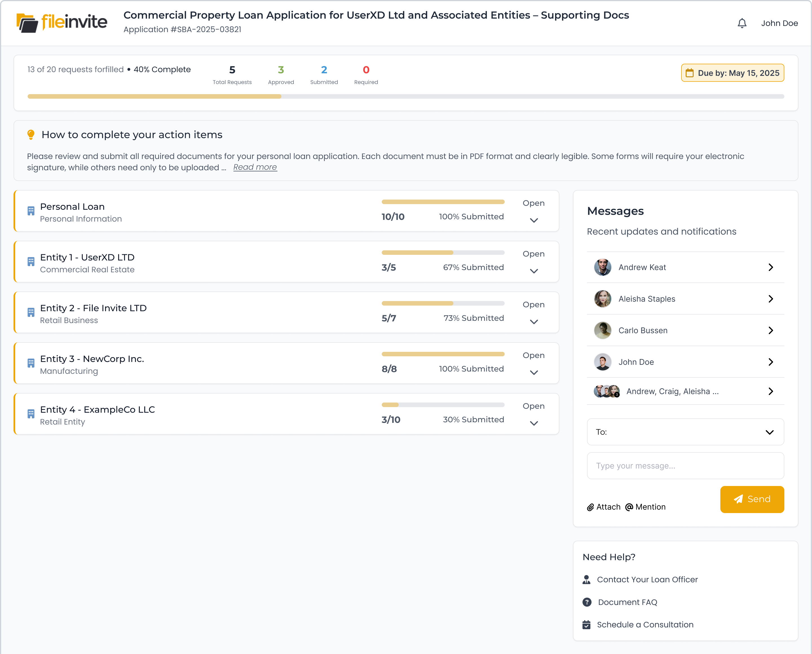This screenshot has width=812, height=654.
Task: Click building icon next to Personal Loan
Action: point(31,211)
